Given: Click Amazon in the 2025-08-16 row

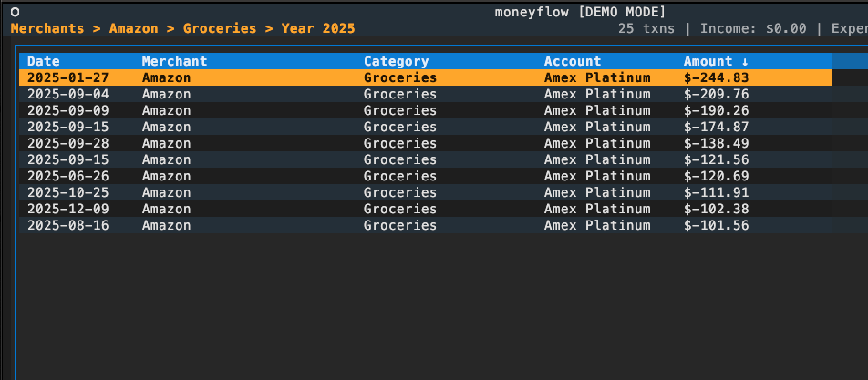Looking at the screenshot, I should (166, 225).
